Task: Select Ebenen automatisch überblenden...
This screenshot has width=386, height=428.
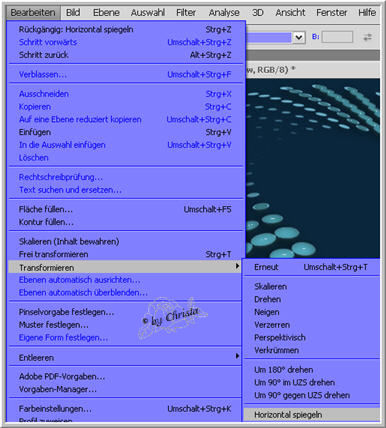Action: (125, 292)
